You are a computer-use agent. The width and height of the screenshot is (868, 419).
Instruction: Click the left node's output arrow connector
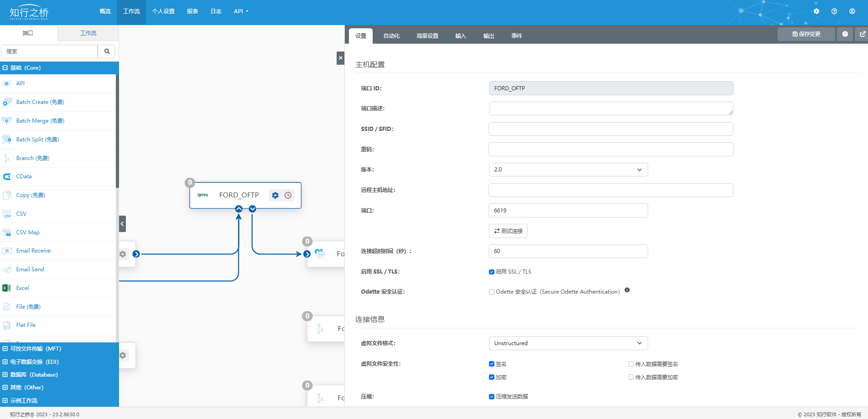coord(136,254)
